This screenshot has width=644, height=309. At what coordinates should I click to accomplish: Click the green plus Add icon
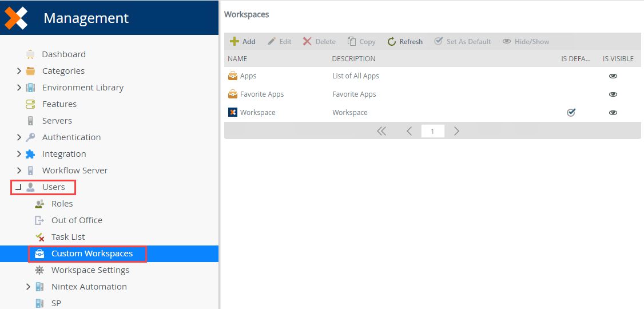(x=234, y=42)
